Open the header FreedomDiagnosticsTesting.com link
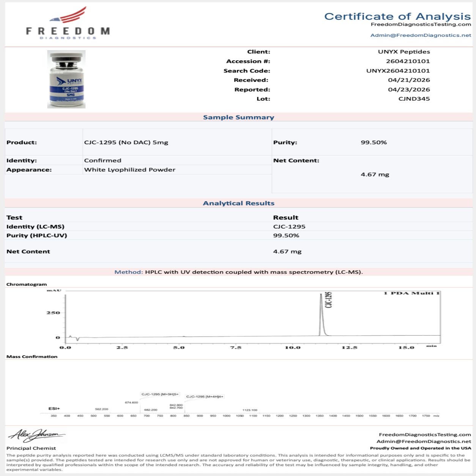The image size is (476, 476). point(421,24)
